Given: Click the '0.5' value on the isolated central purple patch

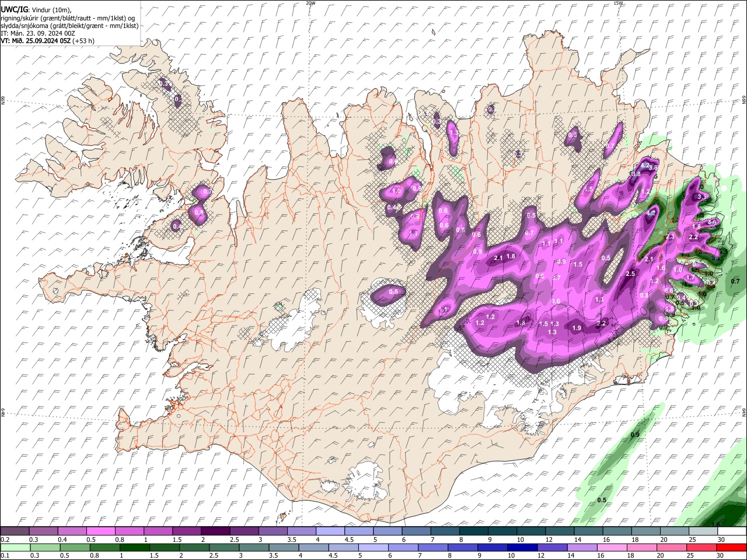Looking at the screenshot, I should pyautogui.click(x=393, y=292).
